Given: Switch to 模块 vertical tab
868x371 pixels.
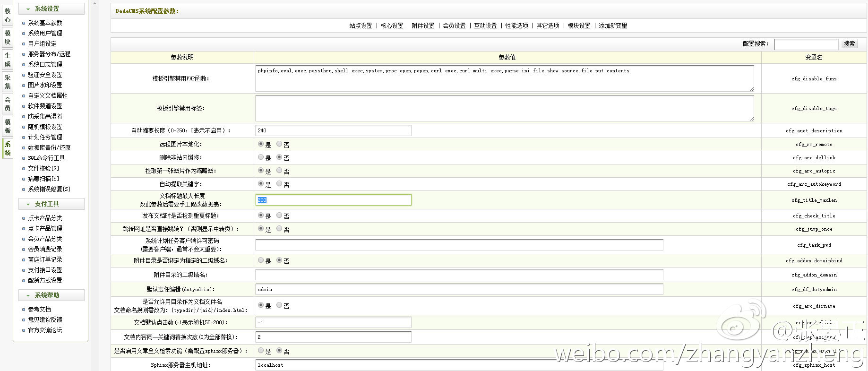Looking at the screenshot, I should click(8, 37).
